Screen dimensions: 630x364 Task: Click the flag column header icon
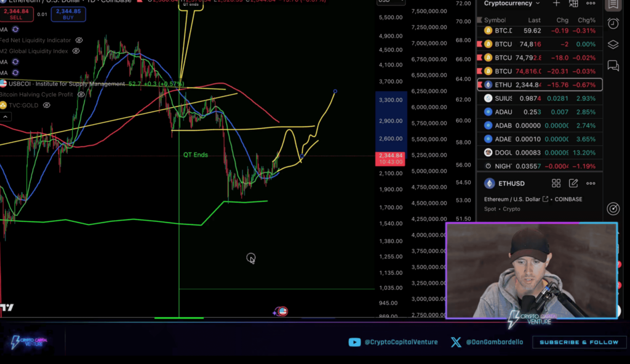coord(479,20)
